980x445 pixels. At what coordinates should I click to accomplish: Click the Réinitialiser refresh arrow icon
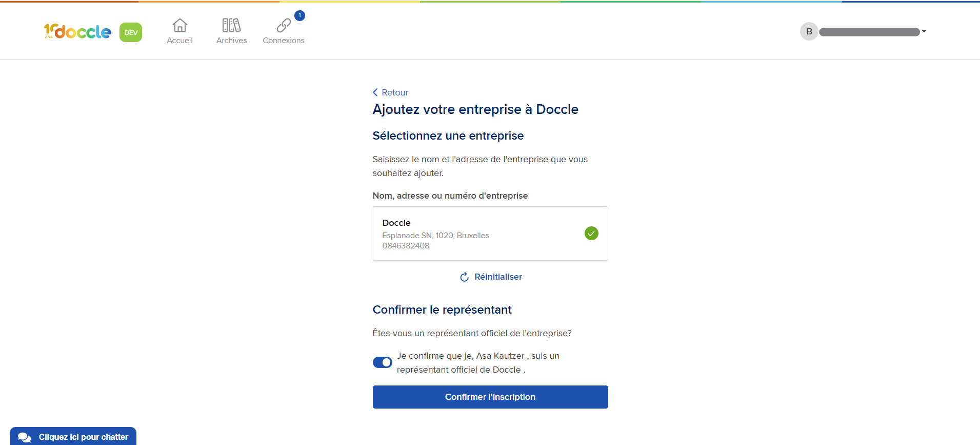[x=464, y=277]
